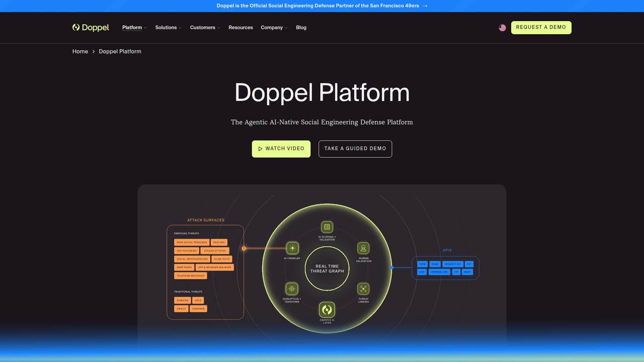
Task: Click the arrow in the 49ers announcement banner
Action: point(425,6)
